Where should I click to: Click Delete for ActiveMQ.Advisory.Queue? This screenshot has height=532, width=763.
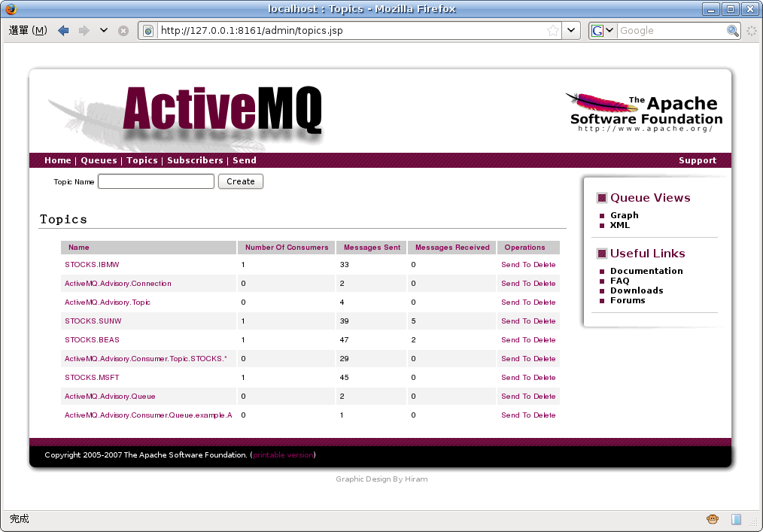[x=545, y=397]
